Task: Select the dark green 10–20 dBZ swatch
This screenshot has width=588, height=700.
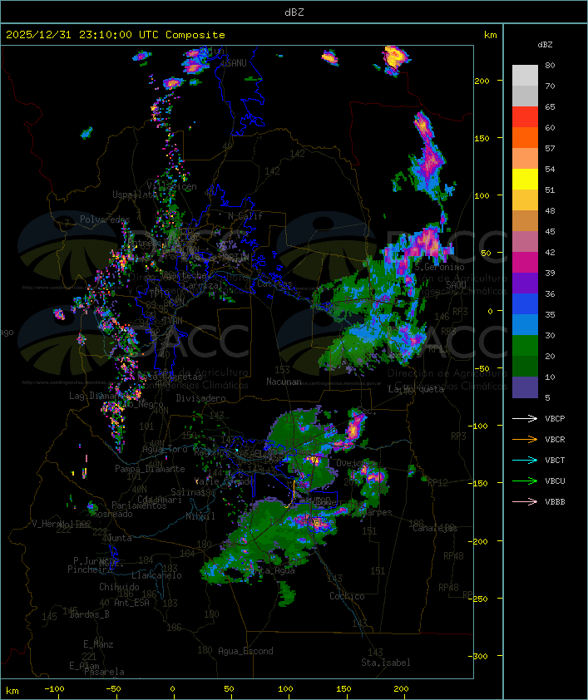Action: [525, 366]
